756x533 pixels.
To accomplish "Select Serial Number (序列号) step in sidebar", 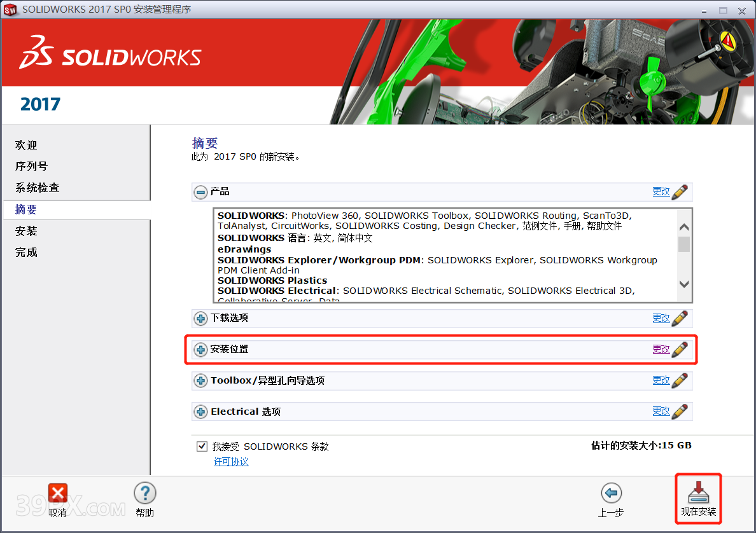I will (x=31, y=166).
